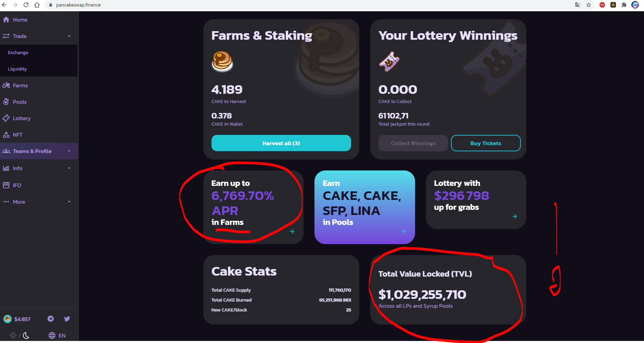The width and height of the screenshot is (644, 343).
Task: Reload the page in browser
Action: click(x=26, y=5)
